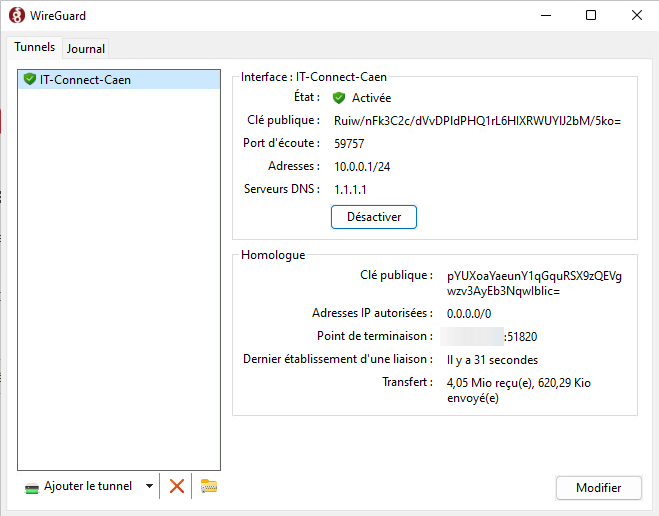Click allowed IPs value 0.0.0.0/0
659x516 pixels.
(469, 314)
